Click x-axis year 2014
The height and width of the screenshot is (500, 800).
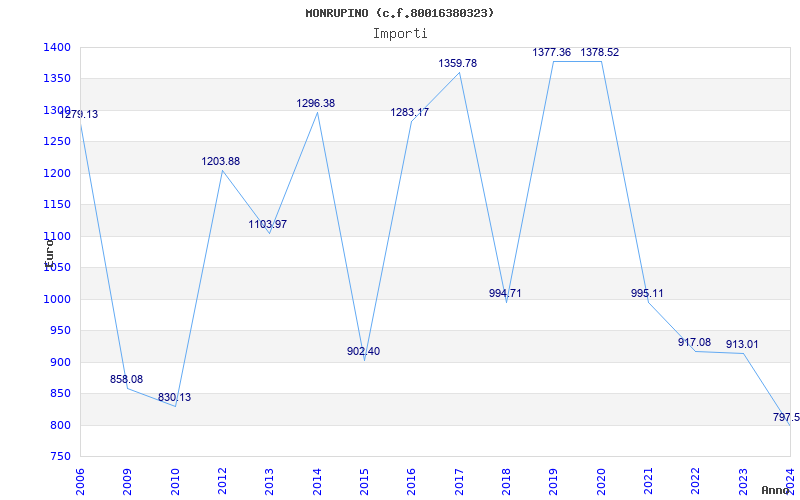pos(317,482)
